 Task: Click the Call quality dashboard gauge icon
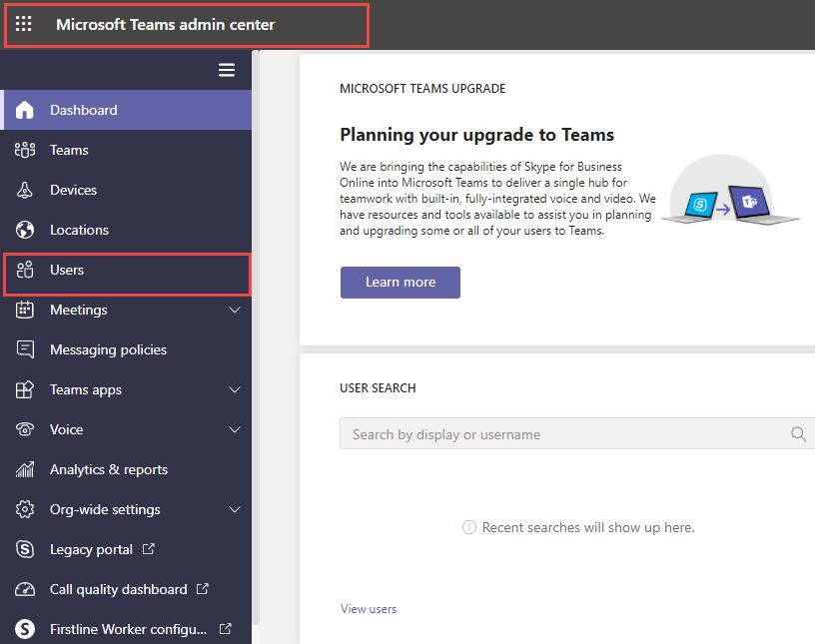pyautogui.click(x=24, y=589)
